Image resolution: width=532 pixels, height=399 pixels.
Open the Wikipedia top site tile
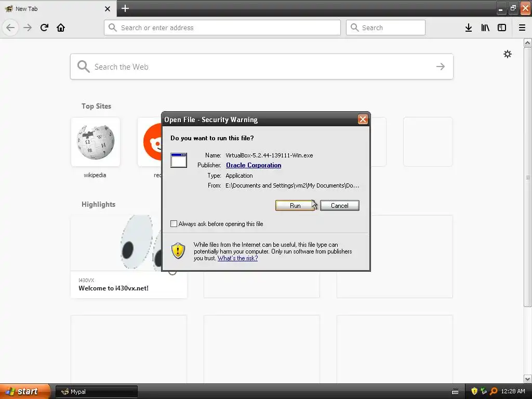point(96,142)
